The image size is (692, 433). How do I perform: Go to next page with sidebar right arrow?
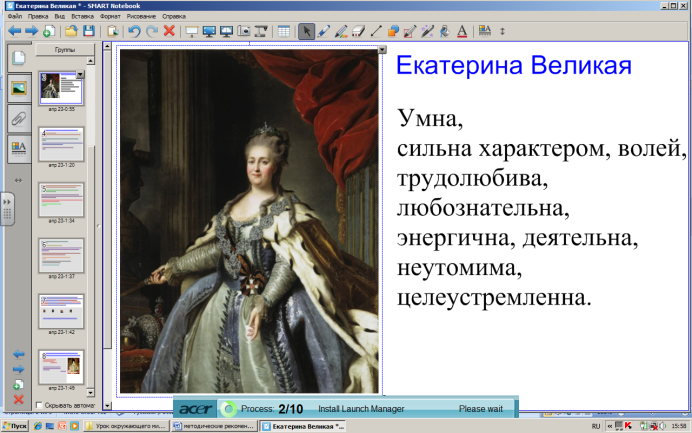click(19, 369)
